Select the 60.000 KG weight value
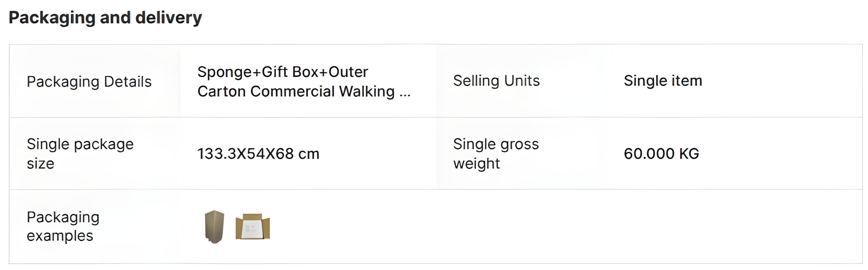868x270 pixels. point(662,154)
